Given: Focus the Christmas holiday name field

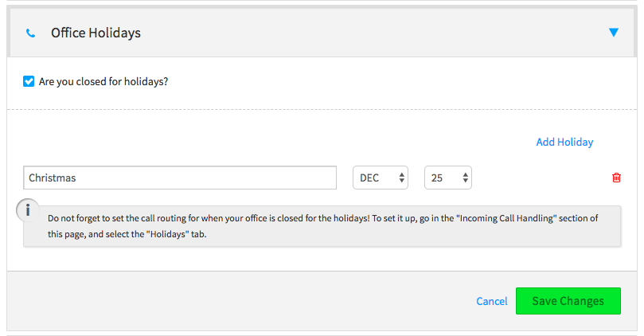Looking at the screenshot, I should tap(180, 178).
